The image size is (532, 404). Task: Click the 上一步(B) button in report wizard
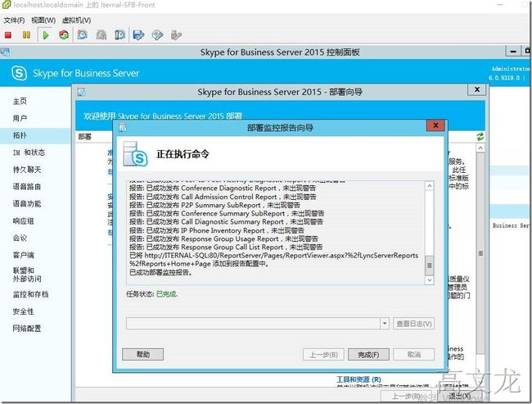click(323, 354)
